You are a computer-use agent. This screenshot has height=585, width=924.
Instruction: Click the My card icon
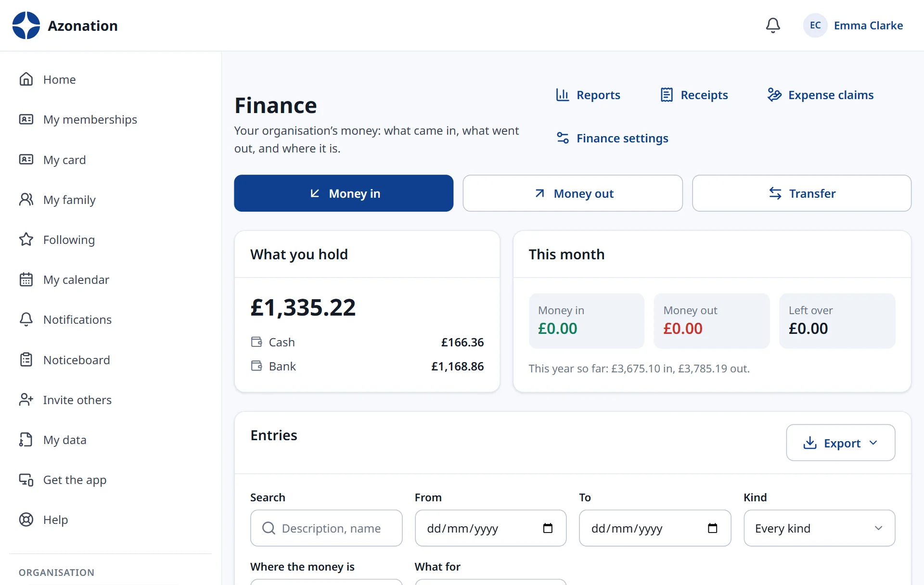click(26, 159)
